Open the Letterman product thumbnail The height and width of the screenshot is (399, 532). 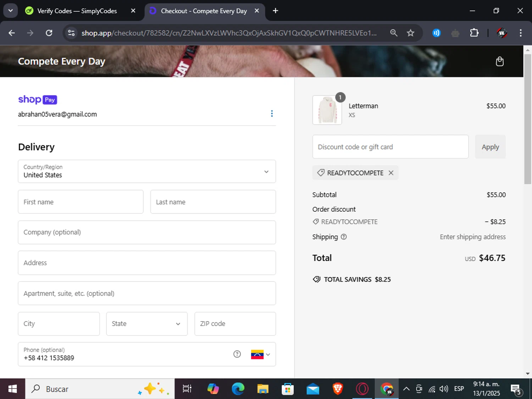(327, 110)
